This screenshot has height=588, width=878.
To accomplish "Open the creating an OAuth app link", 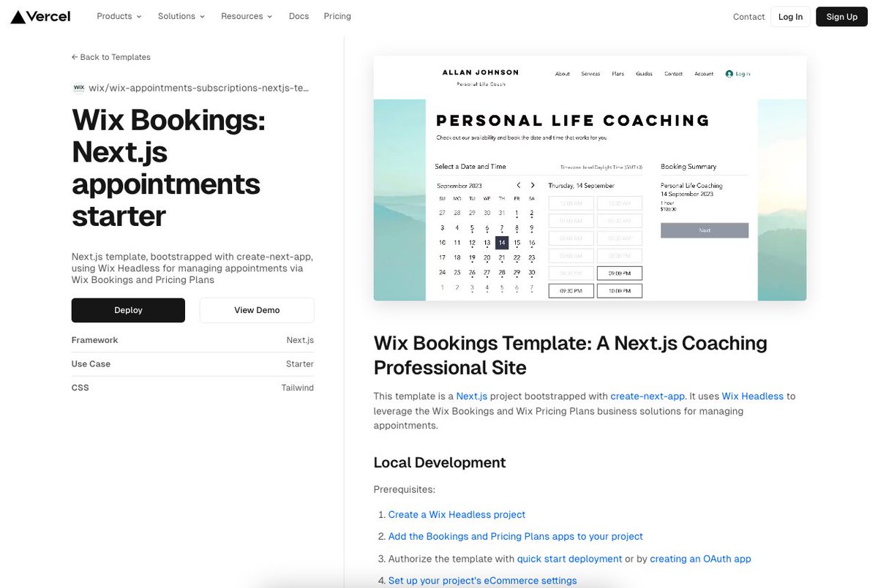I will pos(700,559).
